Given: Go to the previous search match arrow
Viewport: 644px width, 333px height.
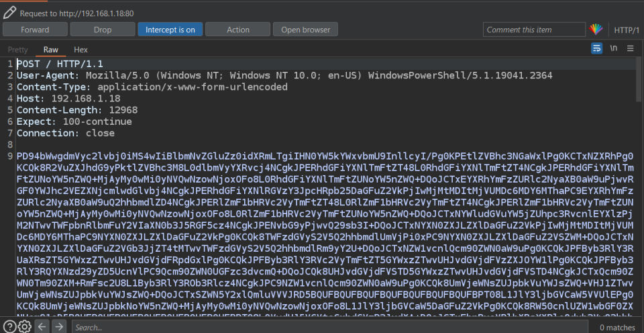Looking at the screenshot, I should (x=42, y=327).
